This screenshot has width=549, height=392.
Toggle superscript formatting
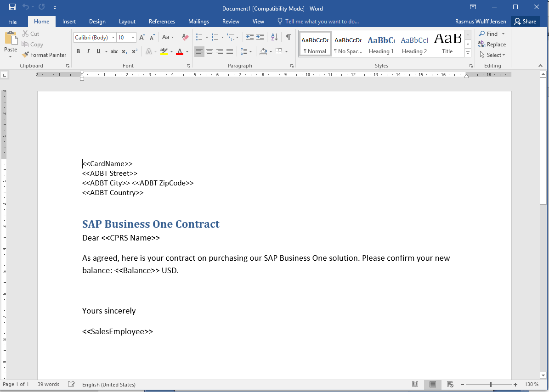click(134, 51)
